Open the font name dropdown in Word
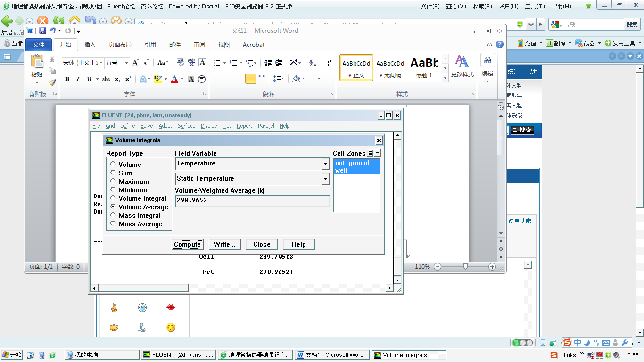The width and height of the screenshot is (644, 362). pos(100,63)
